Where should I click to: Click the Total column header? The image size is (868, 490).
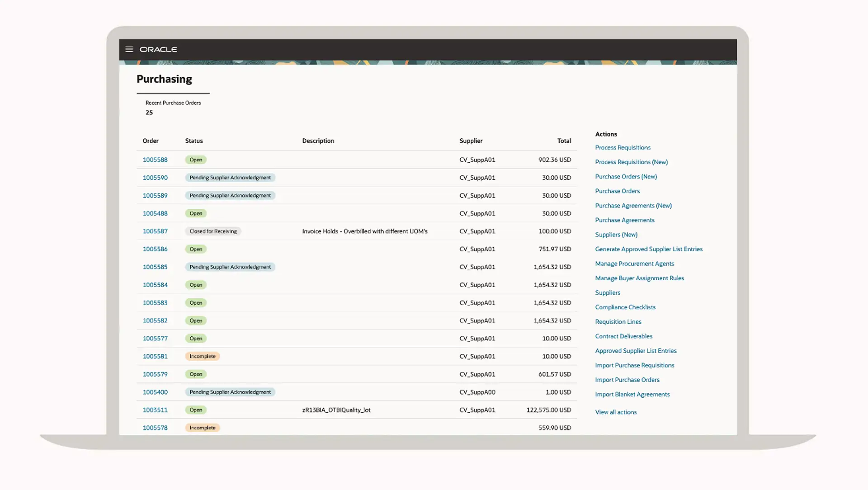click(564, 141)
